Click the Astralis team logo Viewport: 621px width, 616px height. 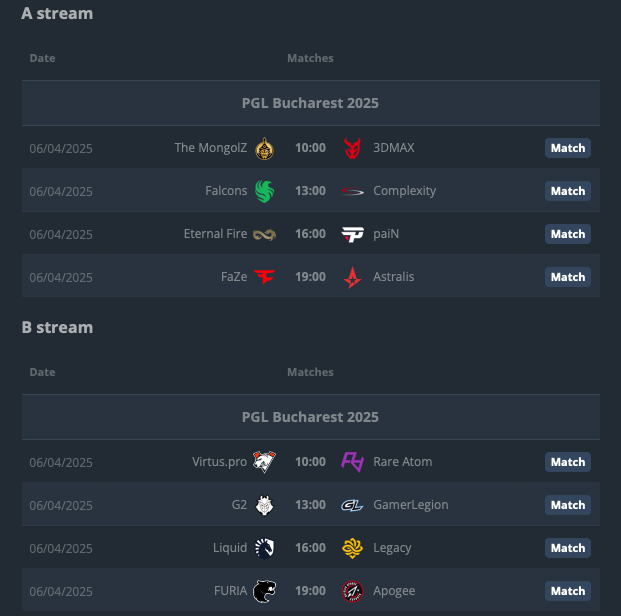[x=352, y=277]
